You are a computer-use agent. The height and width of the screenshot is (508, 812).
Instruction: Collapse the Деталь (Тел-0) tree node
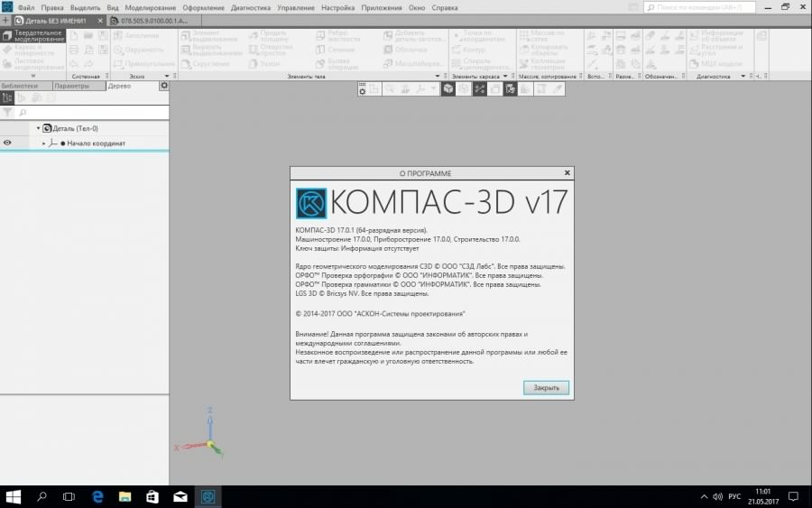point(38,128)
